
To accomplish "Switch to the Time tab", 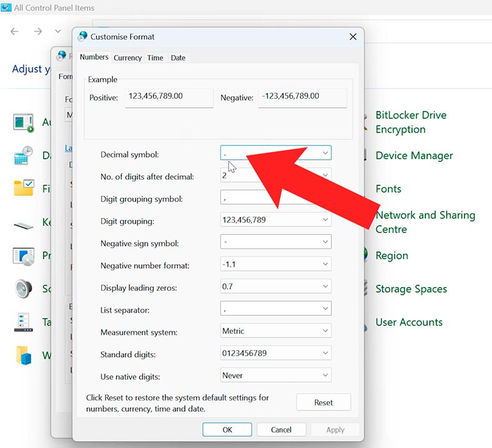I will click(x=155, y=57).
